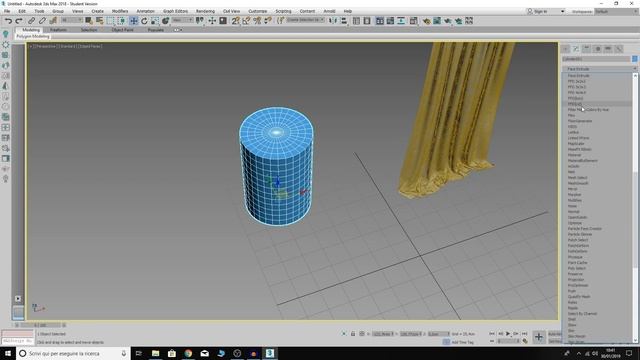640x360 pixels.
Task: Open the Modifiers menu
Action: pyautogui.click(x=120, y=11)
